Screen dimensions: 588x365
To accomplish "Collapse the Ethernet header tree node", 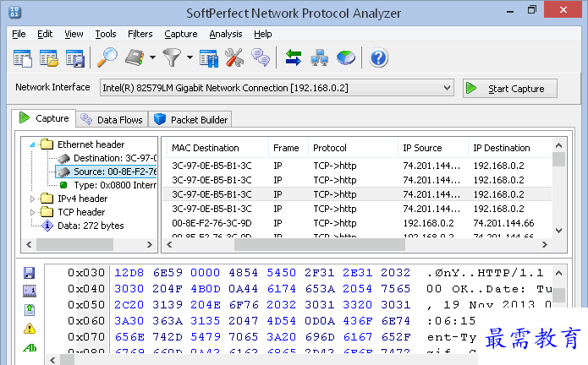I will [x=33, y=144].
